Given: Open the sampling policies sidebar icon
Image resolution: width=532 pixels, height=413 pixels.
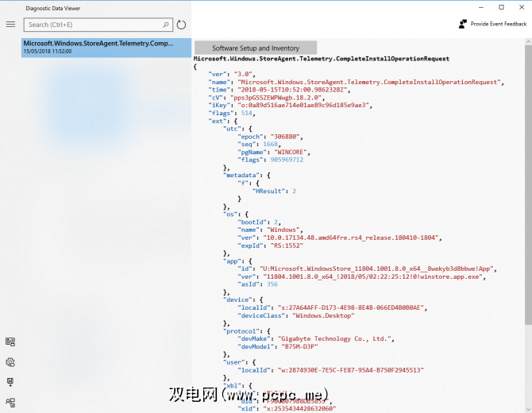Looking at the screenshot, I should click(10, 342).
